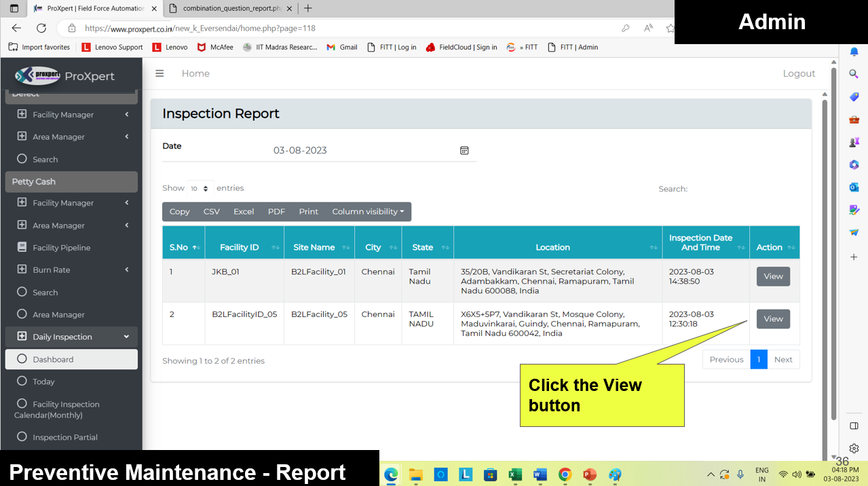Click the hamburger sidebar toggle icon
This screenshot has height=486, width=868.
159,73
